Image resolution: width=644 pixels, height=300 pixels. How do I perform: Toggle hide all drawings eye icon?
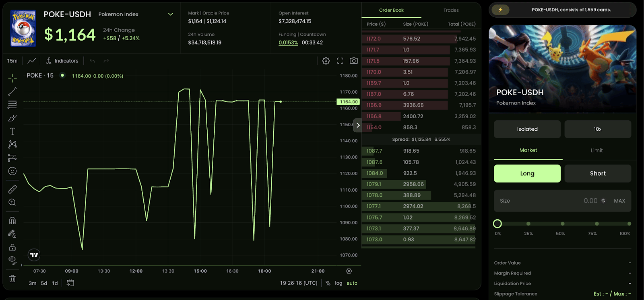12,260
